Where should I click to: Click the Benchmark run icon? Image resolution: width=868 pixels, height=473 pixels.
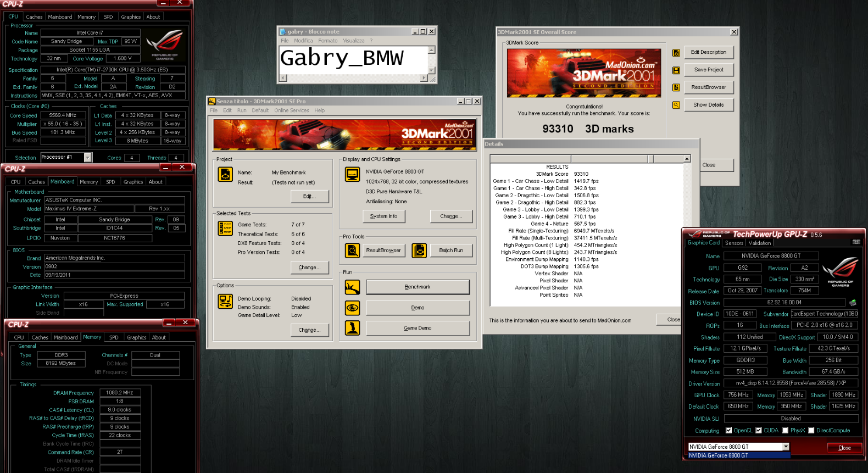click(x=352, y=287)
